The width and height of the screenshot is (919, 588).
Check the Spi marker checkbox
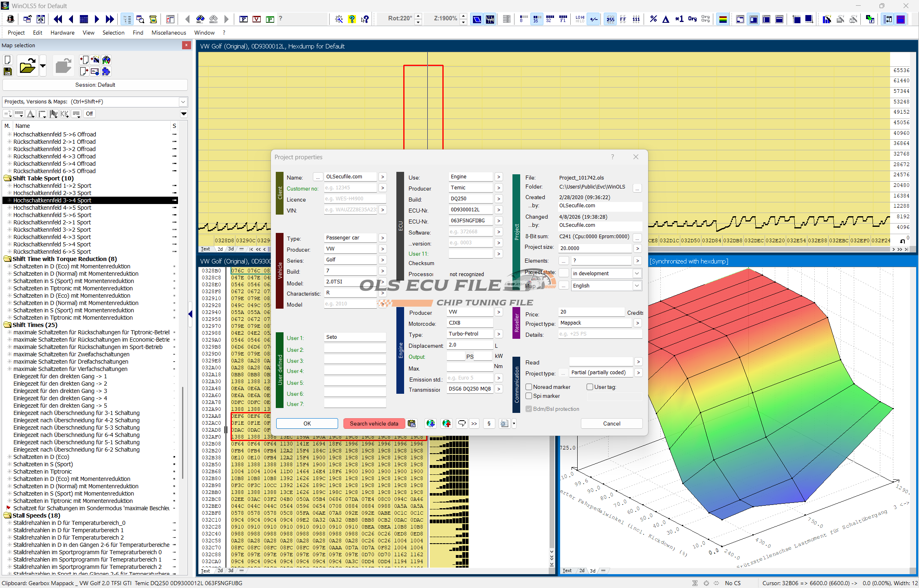point(529,396)
